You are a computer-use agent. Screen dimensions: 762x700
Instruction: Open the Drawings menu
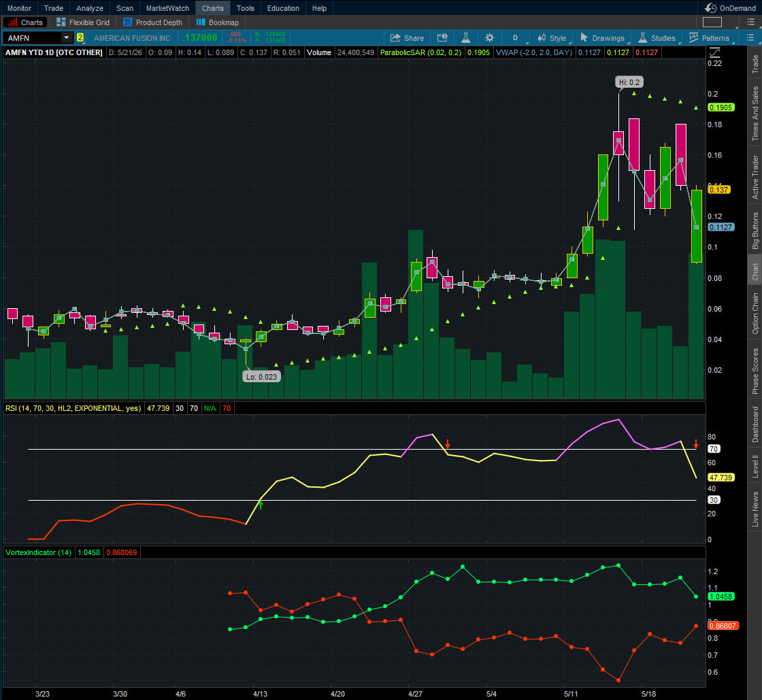click(x=602, y=38)
